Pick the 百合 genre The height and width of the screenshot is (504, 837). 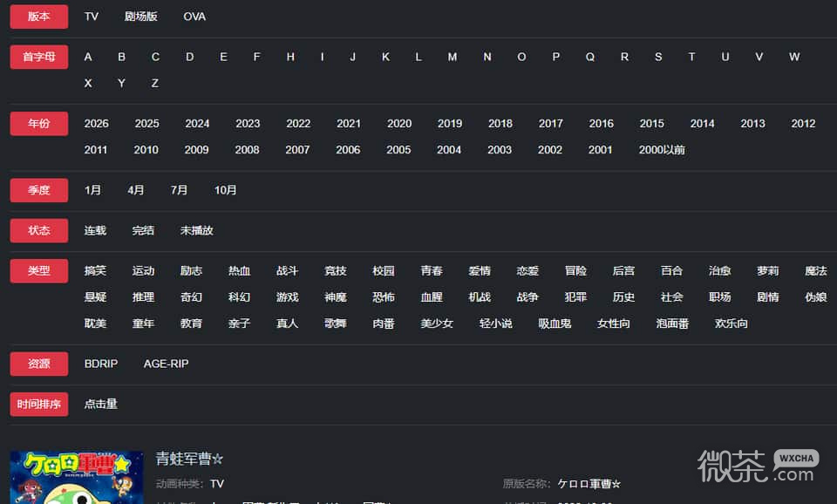coord(671,270)
